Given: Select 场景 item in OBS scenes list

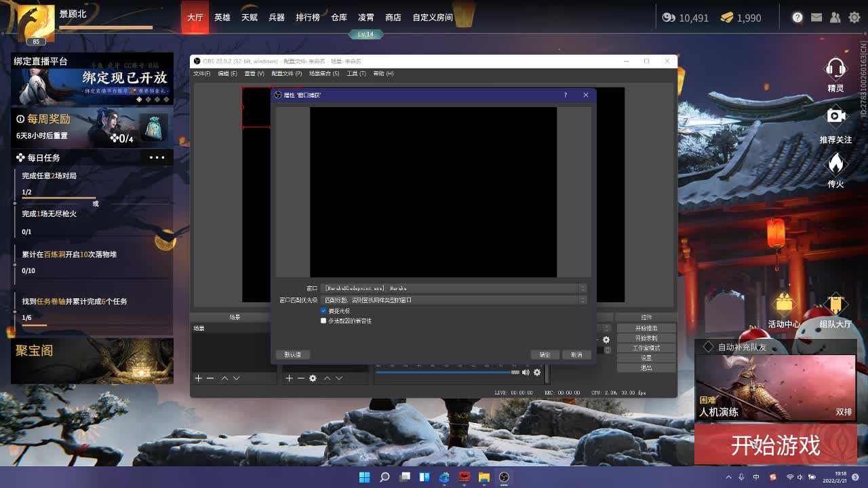Looking at the screenshot, I should [x=231, y=329].
